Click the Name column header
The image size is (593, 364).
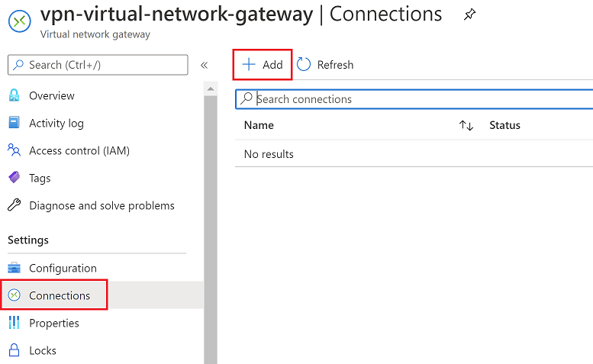coord(259,125)
